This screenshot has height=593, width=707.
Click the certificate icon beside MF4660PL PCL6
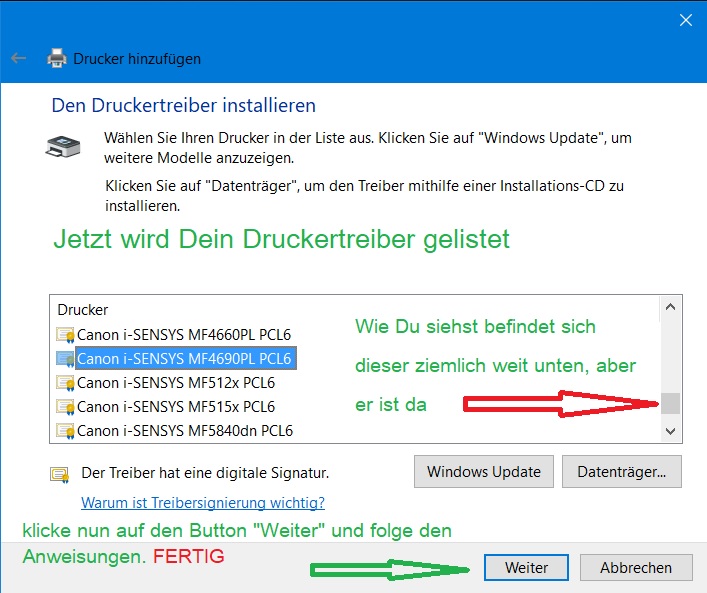(65, 335)
